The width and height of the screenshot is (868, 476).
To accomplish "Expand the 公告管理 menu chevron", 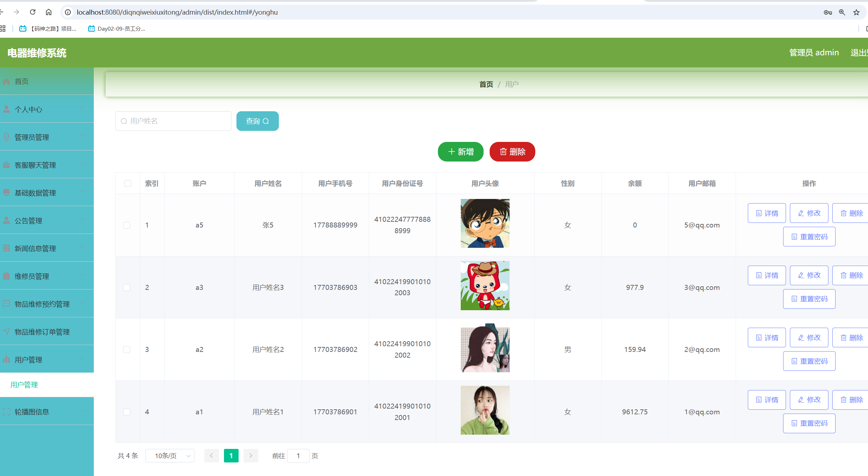I will click(83, 219).
